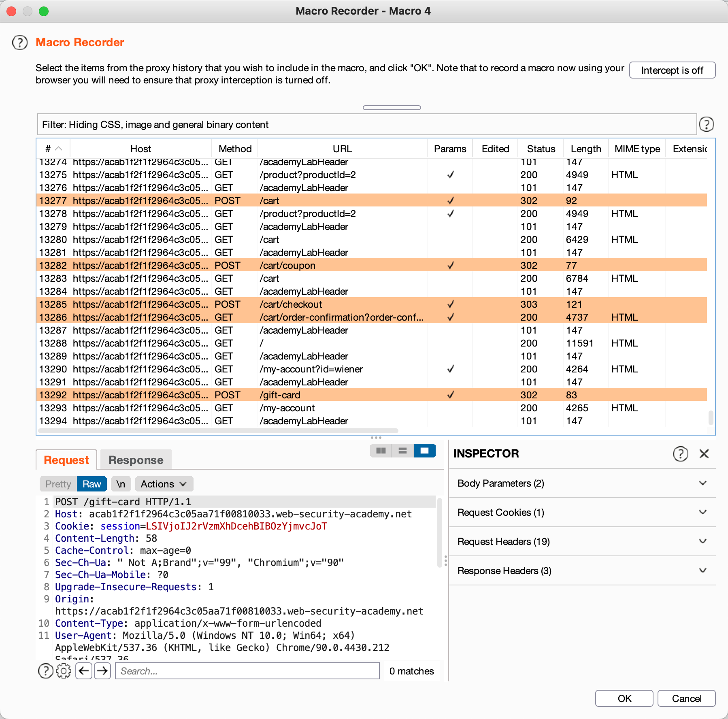The width and height of the screenshot is (728, 719).
Task: Open Inspector help icon
Action: click(x=681, y=454)
